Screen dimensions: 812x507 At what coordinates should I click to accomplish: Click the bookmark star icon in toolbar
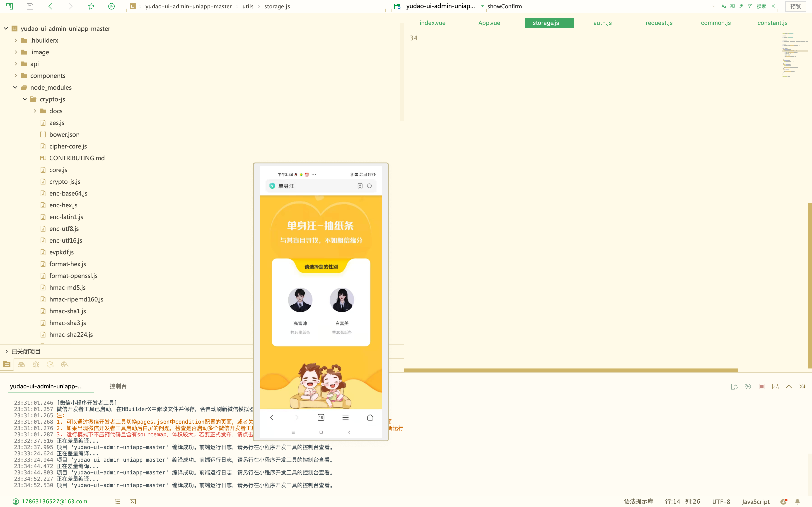91,6
